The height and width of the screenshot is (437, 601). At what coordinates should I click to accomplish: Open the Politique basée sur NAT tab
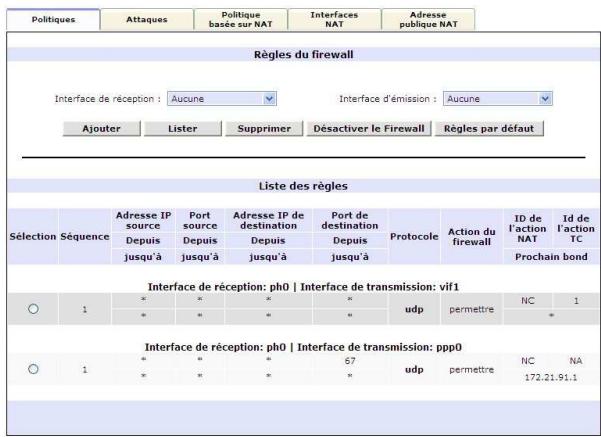coord(240,20)
